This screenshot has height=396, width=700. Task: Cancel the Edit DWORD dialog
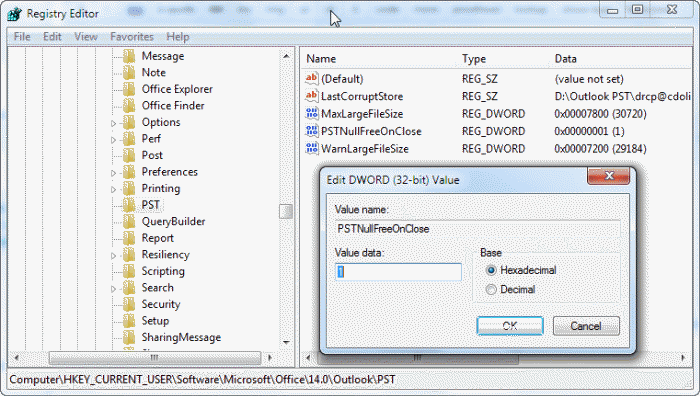point(586,326)
